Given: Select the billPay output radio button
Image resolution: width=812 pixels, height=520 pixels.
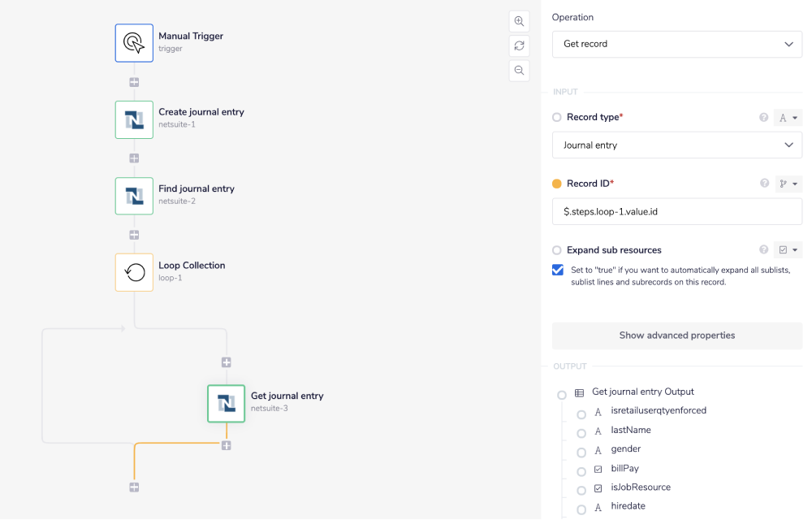Looking at the screenshot, I should click(x=581, y=468).
